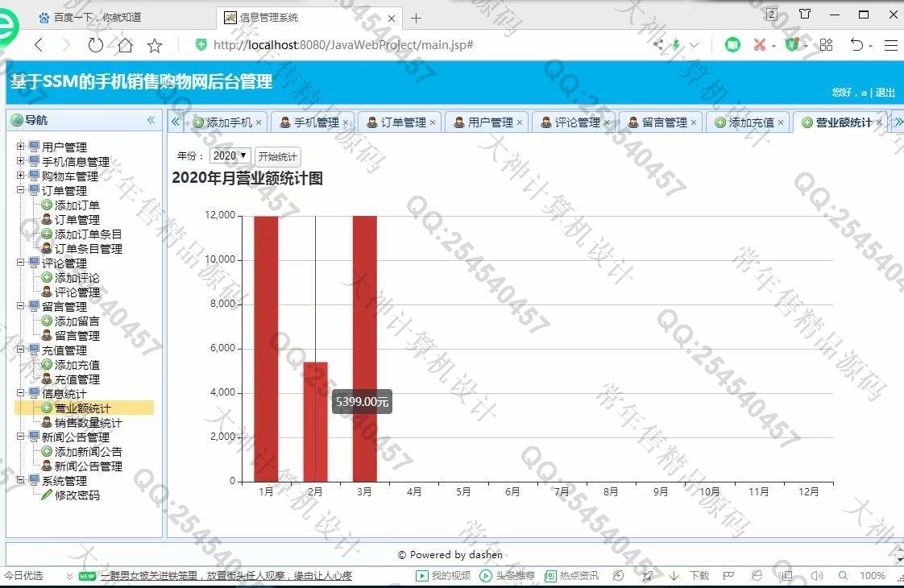Open a new browser tab
904x588 pixels.
pyautogui.click(x=416, y=19)
